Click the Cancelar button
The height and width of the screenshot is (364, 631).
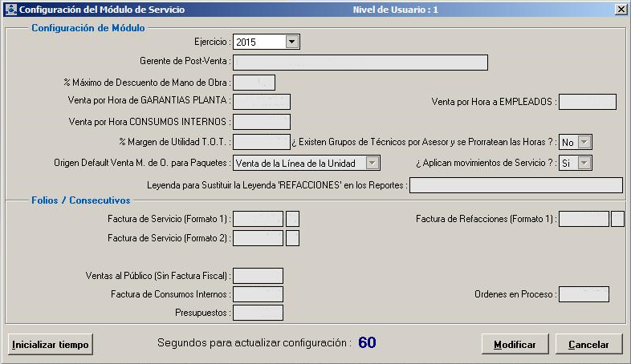(588, 344)
